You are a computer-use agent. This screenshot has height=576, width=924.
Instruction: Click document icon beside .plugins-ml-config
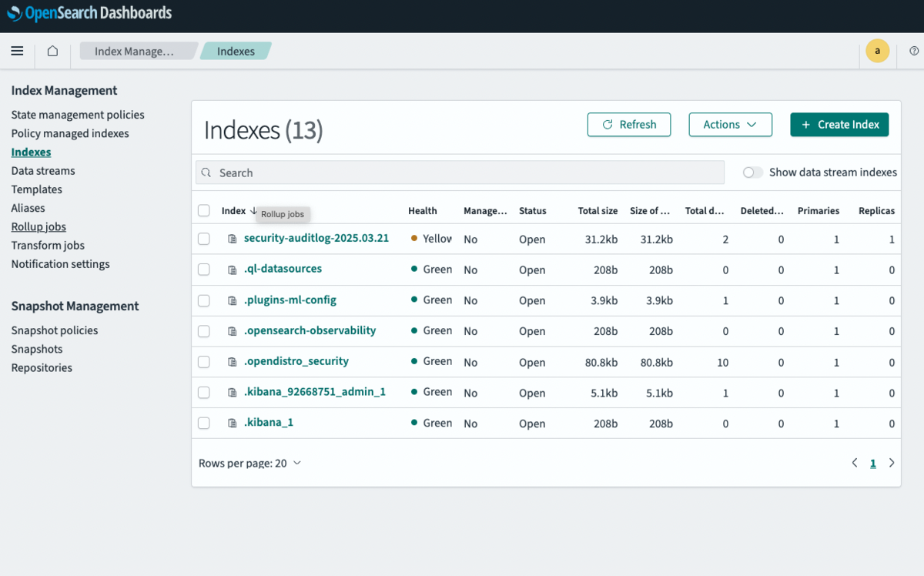(232, 300)
